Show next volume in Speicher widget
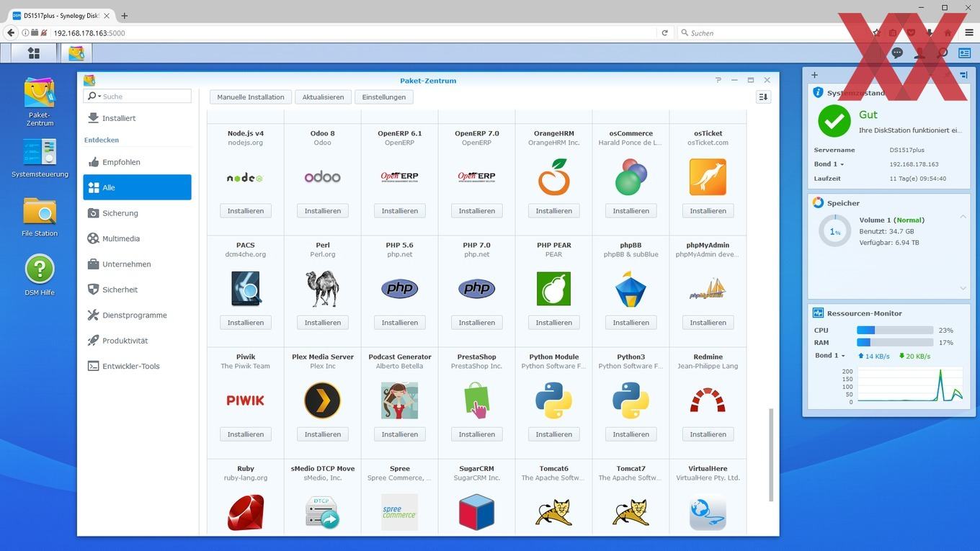The image size is (980, 551). (963, 287)
